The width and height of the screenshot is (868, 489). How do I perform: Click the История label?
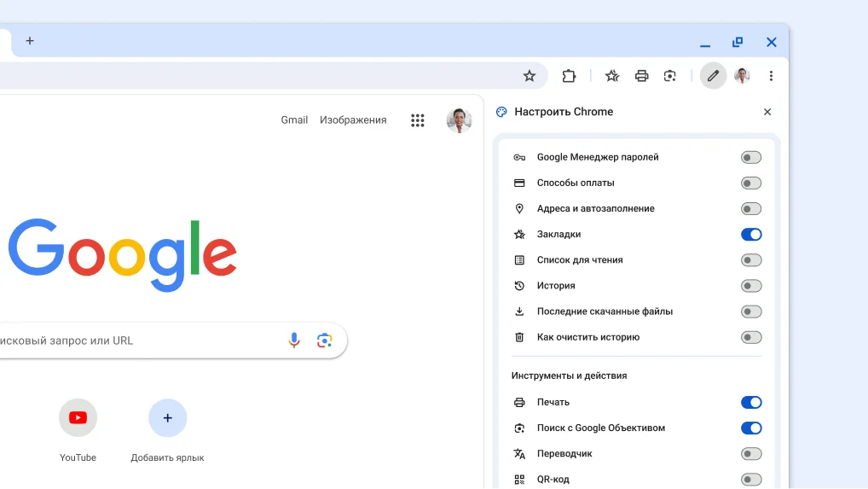tap(556, 286)
